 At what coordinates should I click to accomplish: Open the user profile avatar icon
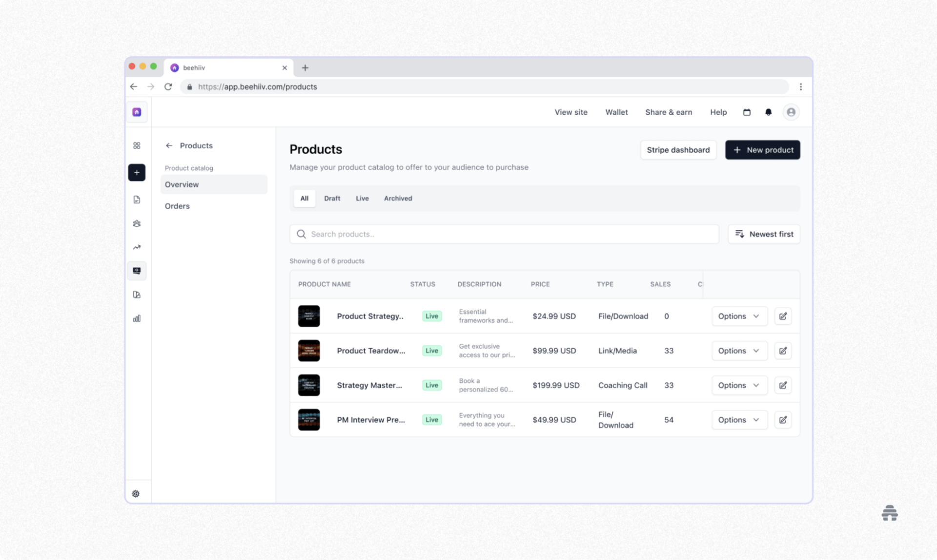pyautogui.click(x=791, y=112)
